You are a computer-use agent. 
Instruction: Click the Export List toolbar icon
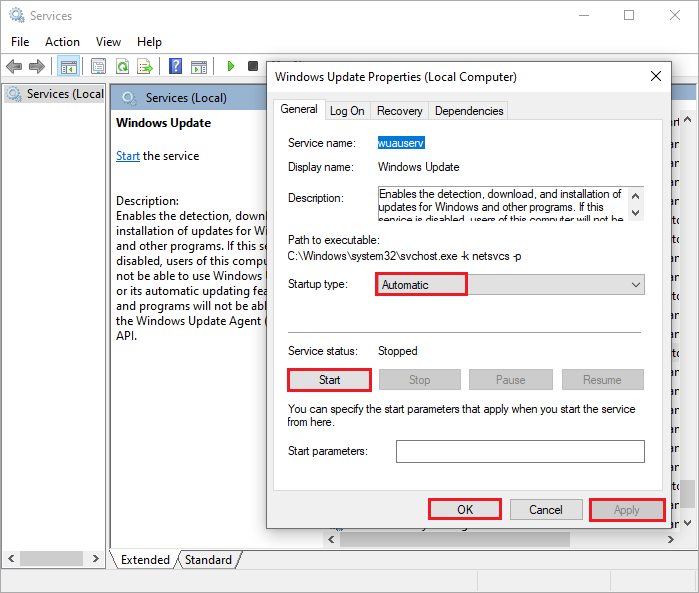coord(145,66)
